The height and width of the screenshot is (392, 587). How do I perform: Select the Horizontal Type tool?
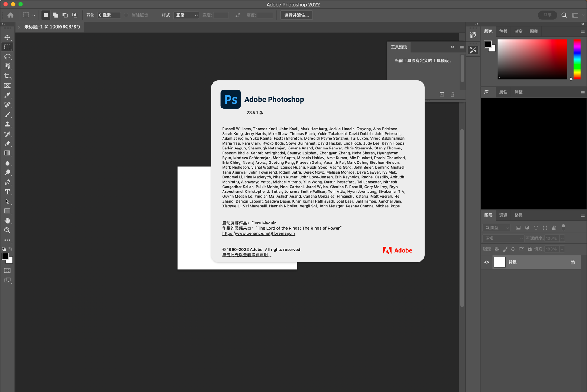click(x=7, y=192)
